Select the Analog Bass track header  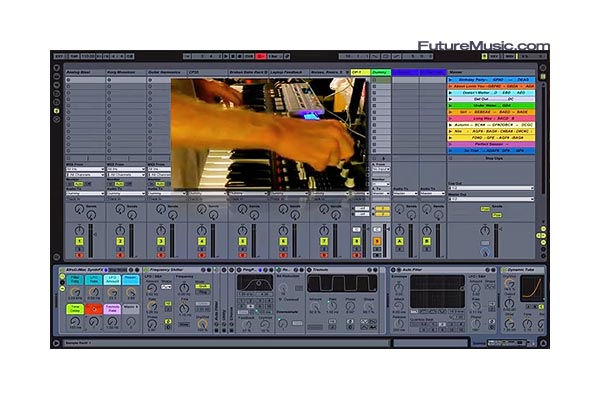tap(85, 72)
